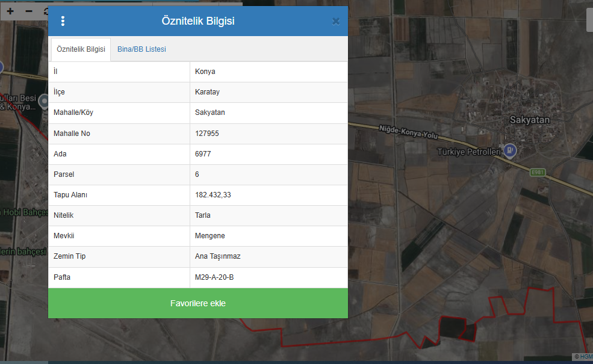Open the three-dot options menu in dialog header
This screenshot has height=364, width=593.
pos(63,21)
